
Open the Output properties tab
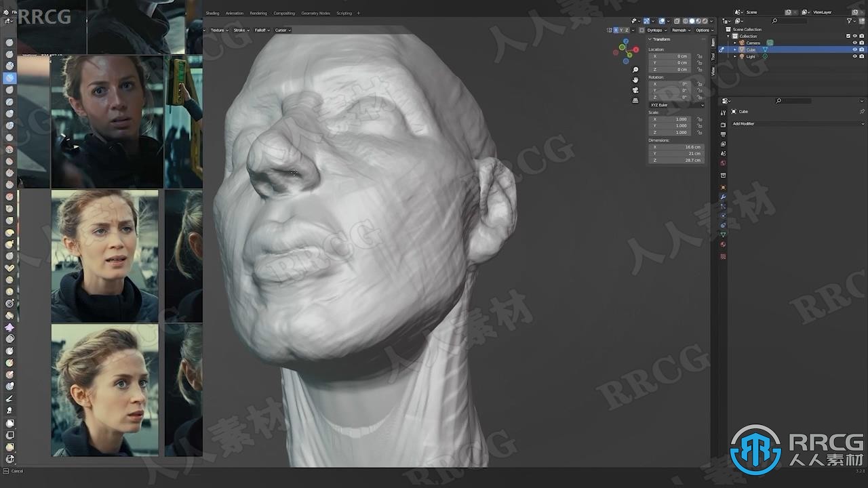click(723, 134)
